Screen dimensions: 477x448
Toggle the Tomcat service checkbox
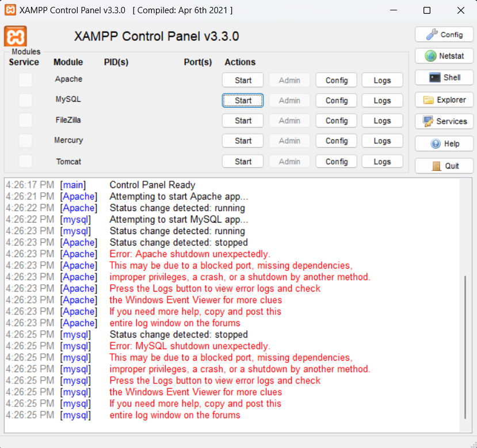click(x=25, y=161)
